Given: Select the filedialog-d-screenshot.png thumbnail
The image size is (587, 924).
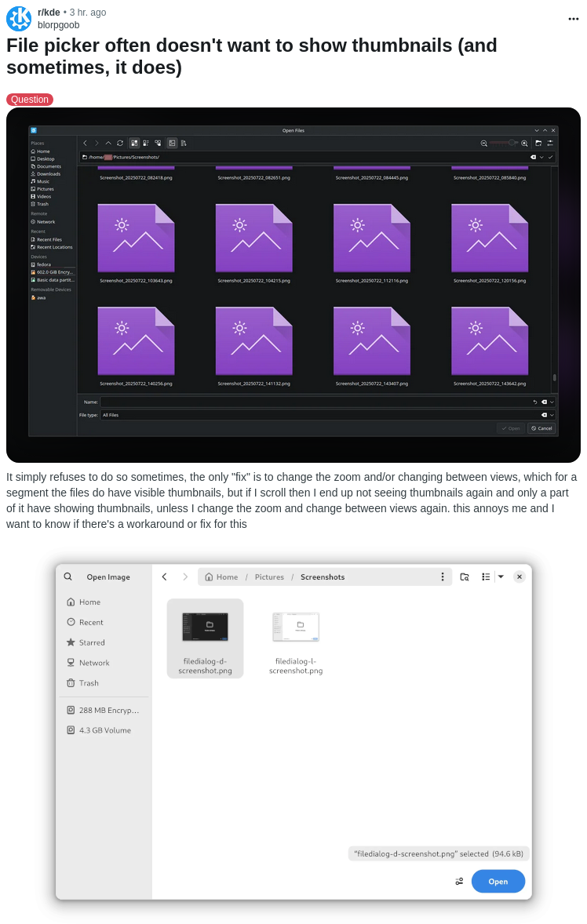Looking at the screenshot, I should (x=205, y=638).
